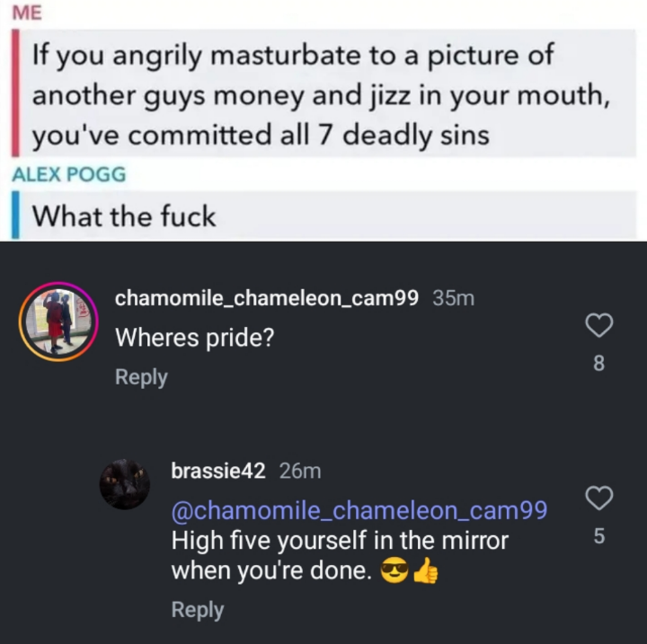Tap the 26m reply timestamp
Image resolution: width=647 pixels, height=644 pixels.
pos(300,471)
